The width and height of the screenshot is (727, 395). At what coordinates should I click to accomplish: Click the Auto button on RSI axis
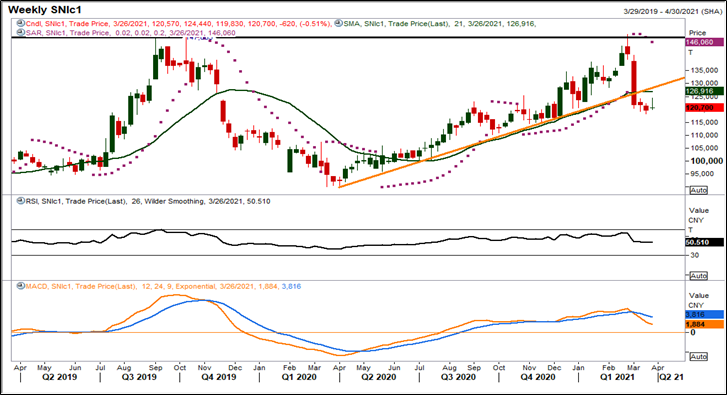[x=698, y=276]
